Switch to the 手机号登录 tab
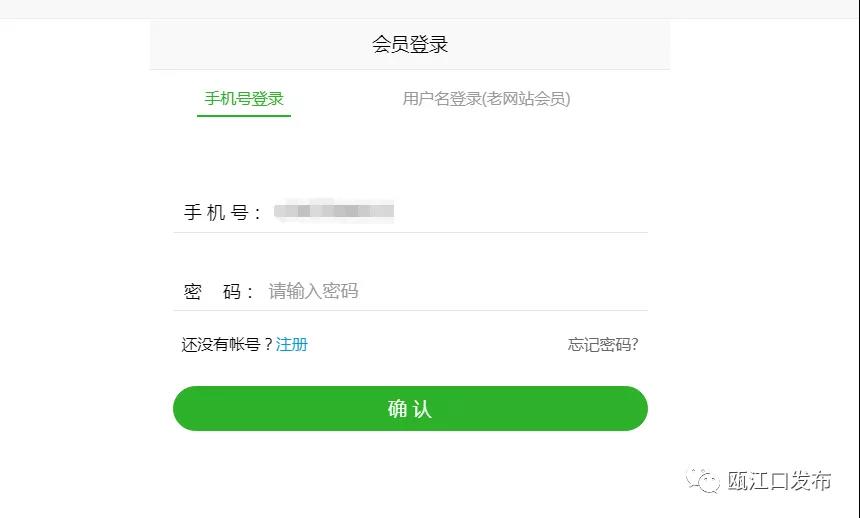 point(244,99)
